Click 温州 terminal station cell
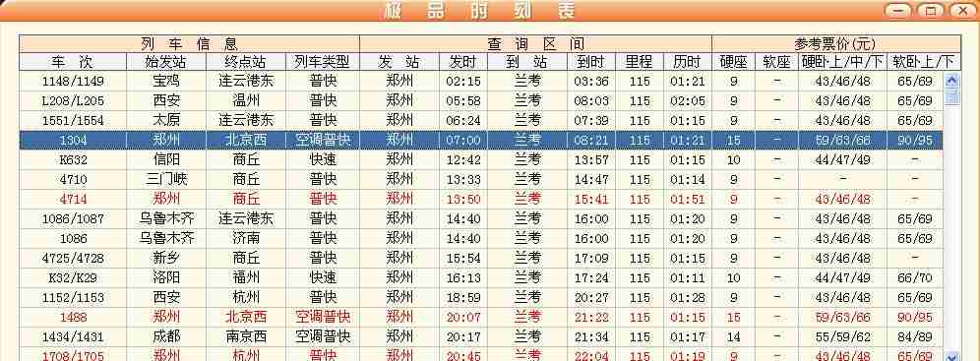The width and height of the screenshot is (980, 361). (x=246, y=100)
